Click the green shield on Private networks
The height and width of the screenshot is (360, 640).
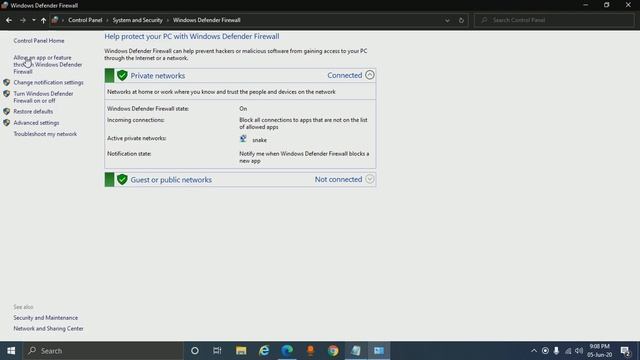click(x=122, y=76)
